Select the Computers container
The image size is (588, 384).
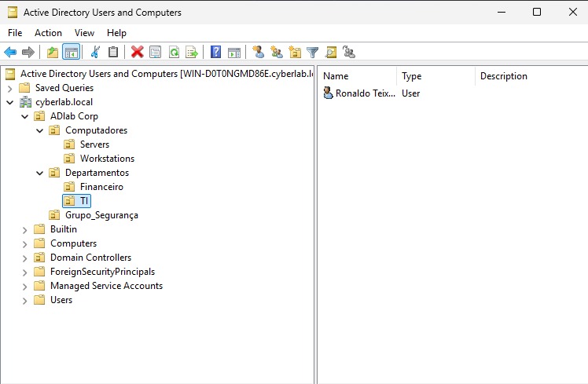point(74,243)
